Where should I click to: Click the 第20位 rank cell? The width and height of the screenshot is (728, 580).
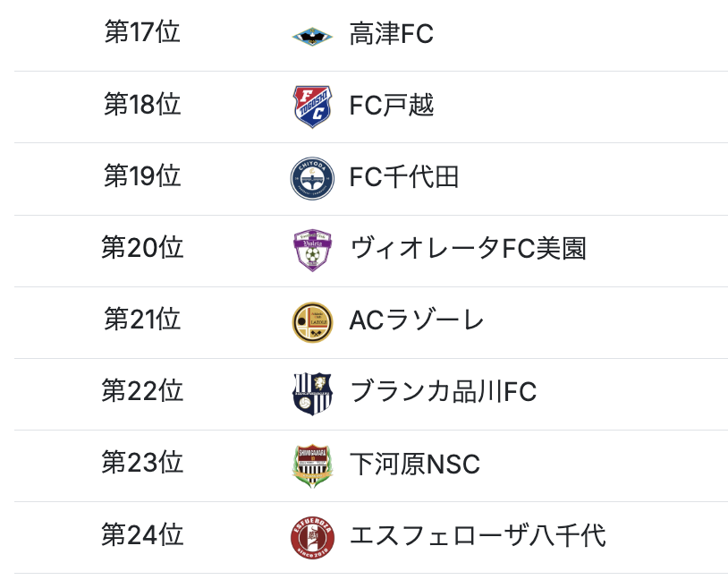coord(142,248)
